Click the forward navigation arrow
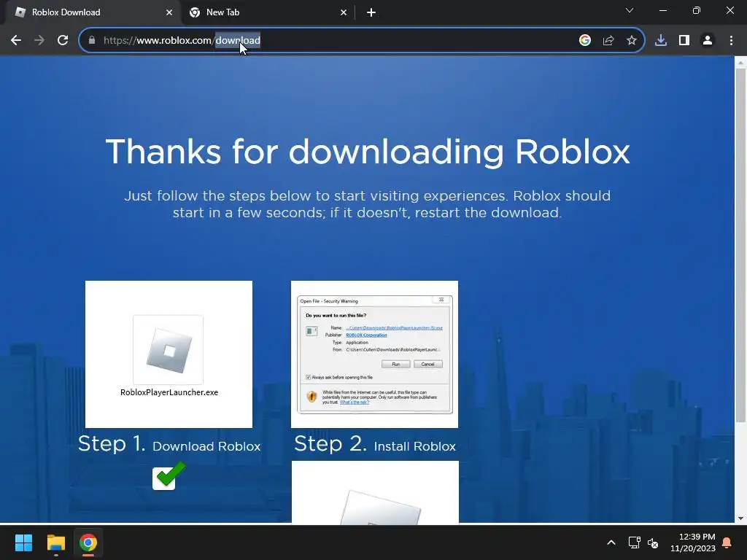This screenshot has width=747, height=560. pyautogui.click(x=39, y=41)
